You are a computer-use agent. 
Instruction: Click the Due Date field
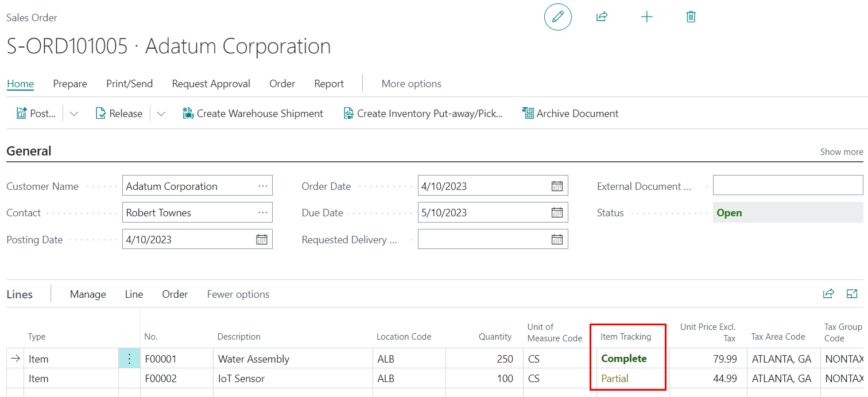click(x=493, y=212)
